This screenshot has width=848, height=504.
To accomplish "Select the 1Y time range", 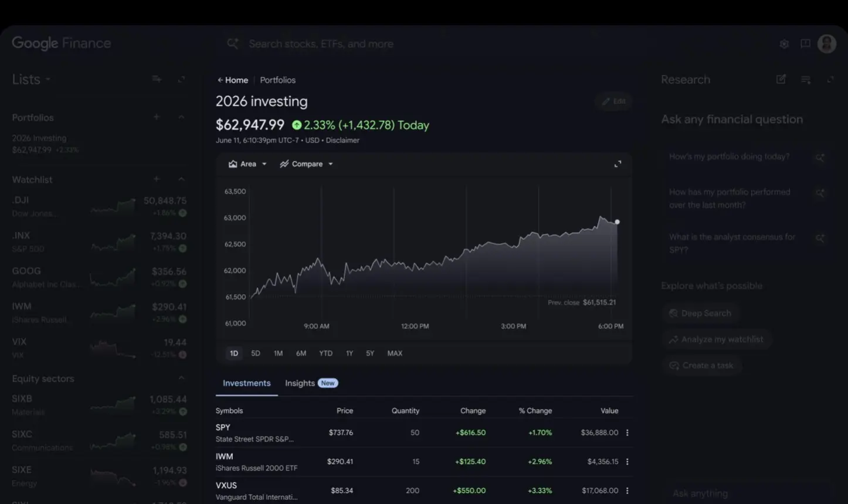I will click(x=350, y=353).
